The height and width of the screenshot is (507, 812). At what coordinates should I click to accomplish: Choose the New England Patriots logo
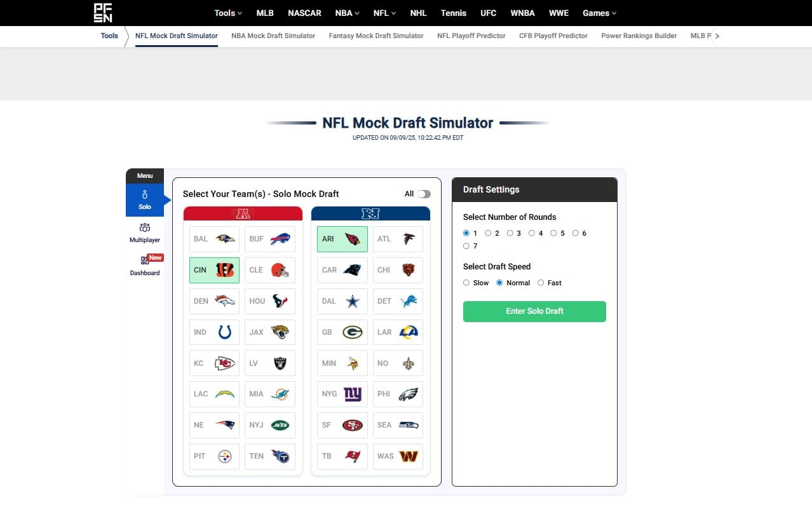coord(225,425)
